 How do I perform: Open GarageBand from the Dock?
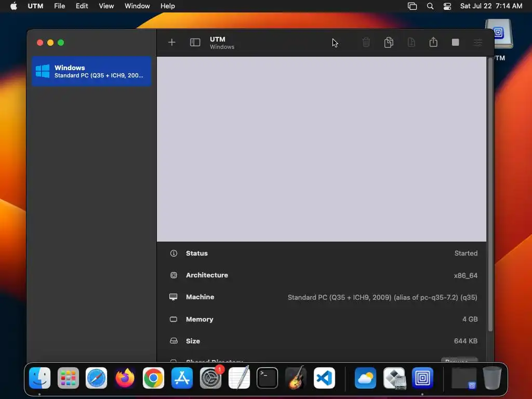pyautogui.click(x=296, y=378)
